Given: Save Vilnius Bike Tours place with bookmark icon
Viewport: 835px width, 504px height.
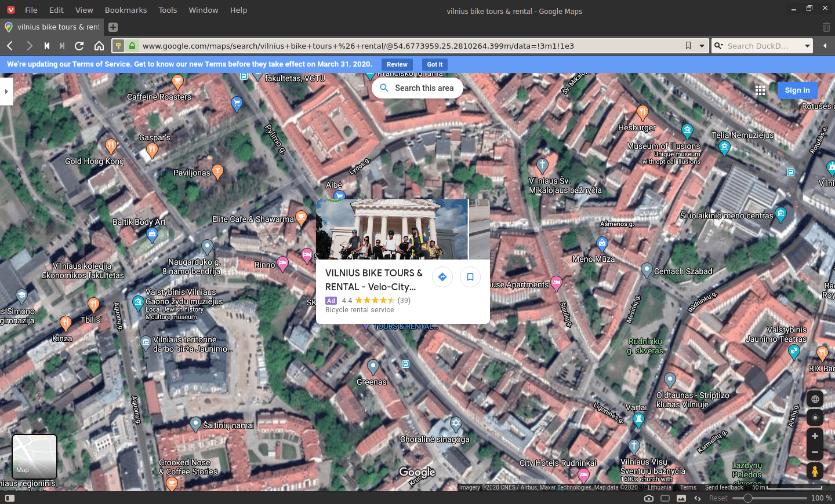Looking at the screenshot, I should (470, 277).
